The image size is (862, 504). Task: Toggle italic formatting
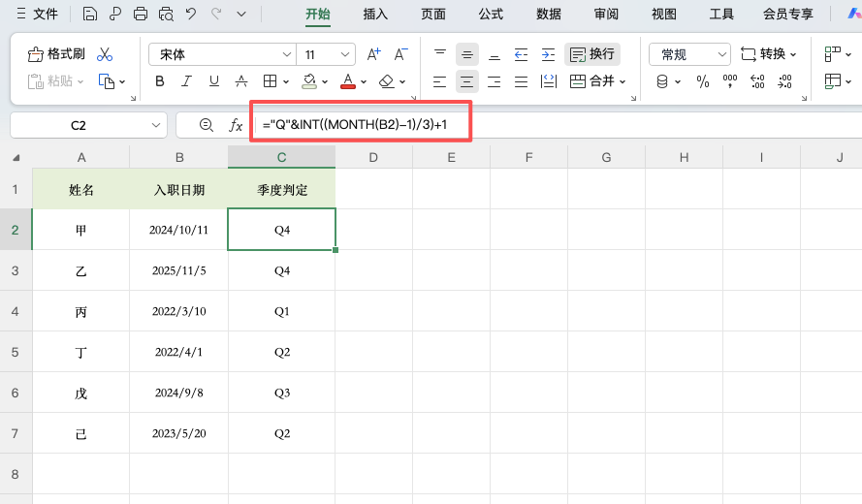pos(187,81)
